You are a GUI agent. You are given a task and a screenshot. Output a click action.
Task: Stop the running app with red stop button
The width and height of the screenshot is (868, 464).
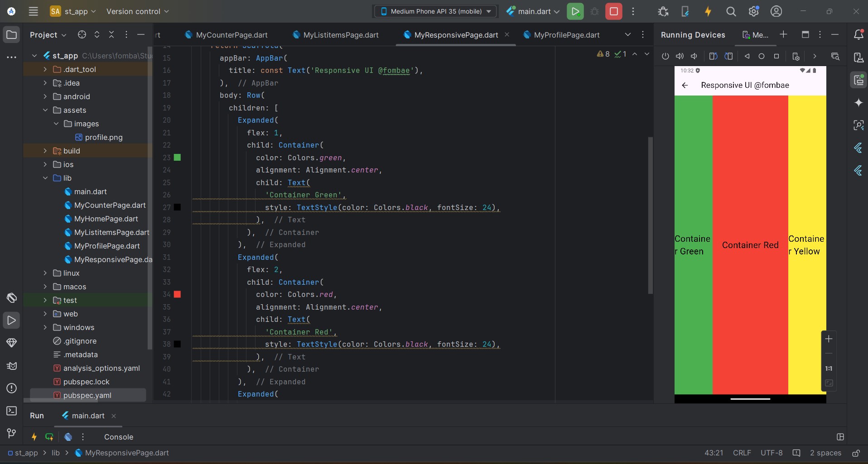pos(614,11)
